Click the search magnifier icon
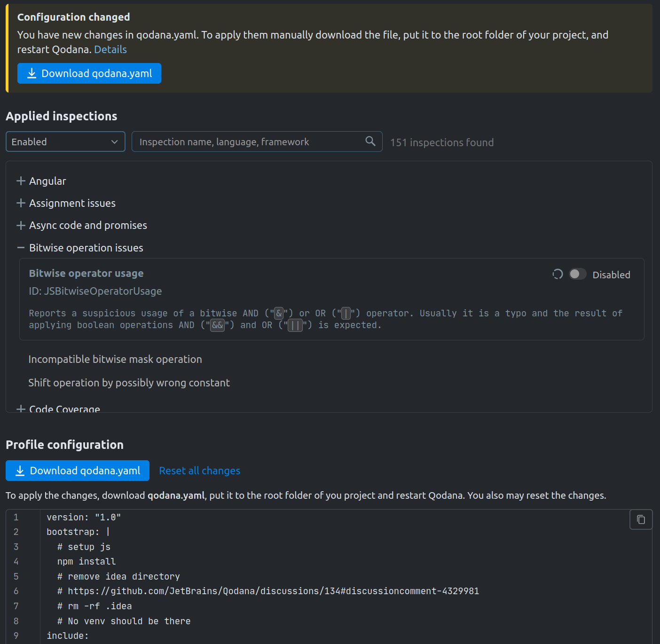This screenshot has height=644, width=660. coord(370,141)
